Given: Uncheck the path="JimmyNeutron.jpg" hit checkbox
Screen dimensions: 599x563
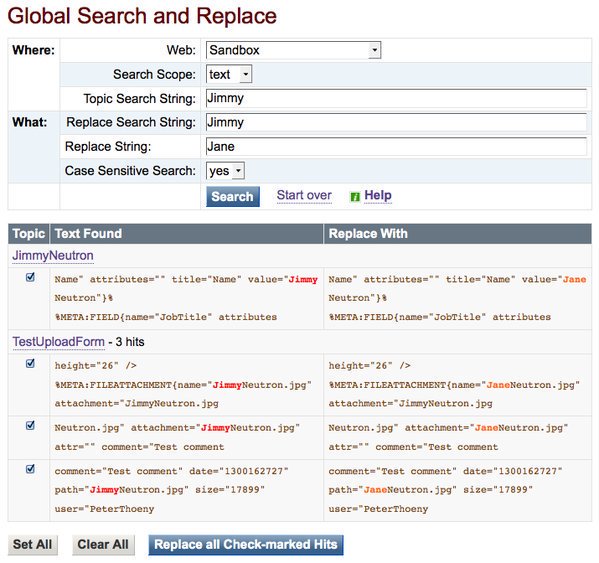Looking at the screenshot, I should click(x=30, y=469).
